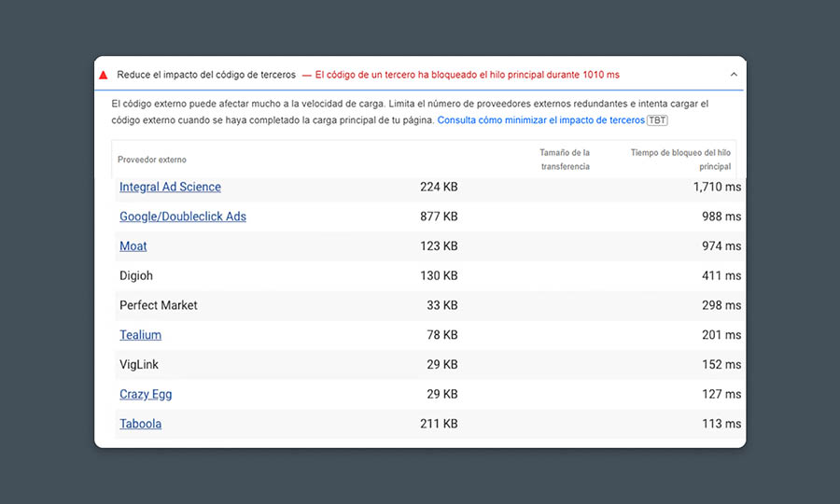Click the red warning triangle icon
Viewport: 840px width, 504px height.
pyautogui.click(x=104, y=75)
